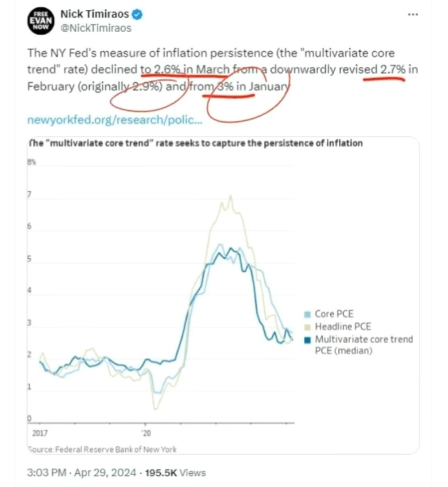This screenshot has width=448, height=487.
Task: Click the chart title about multivariate core trend
Action: [x=195, y=143]
